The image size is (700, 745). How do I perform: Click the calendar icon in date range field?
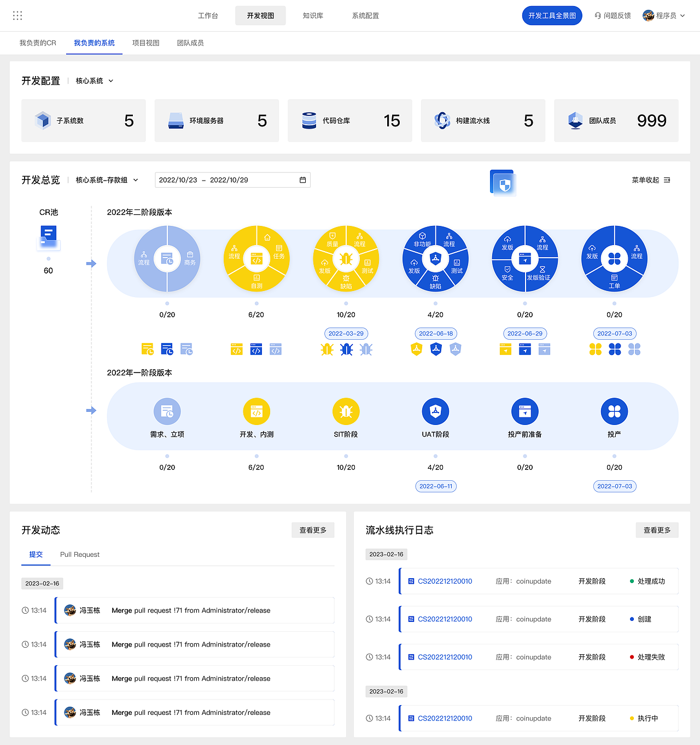click(x=302, y=180)
